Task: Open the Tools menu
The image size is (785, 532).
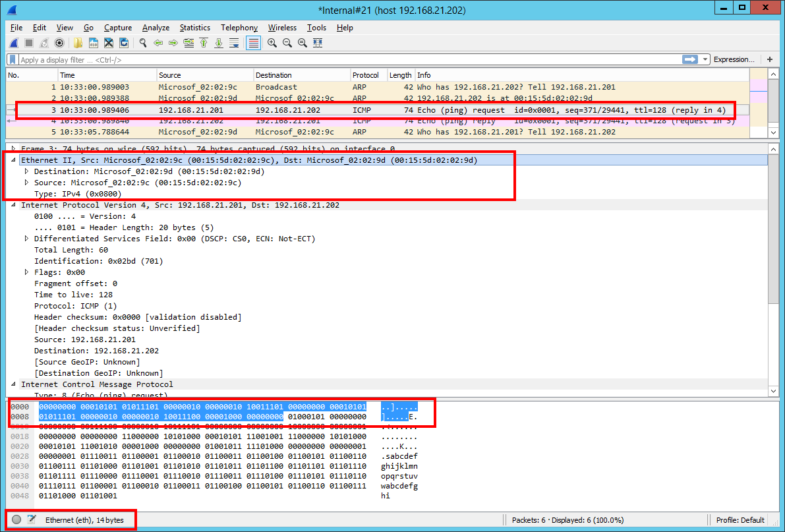Action: tap(316, 28)
